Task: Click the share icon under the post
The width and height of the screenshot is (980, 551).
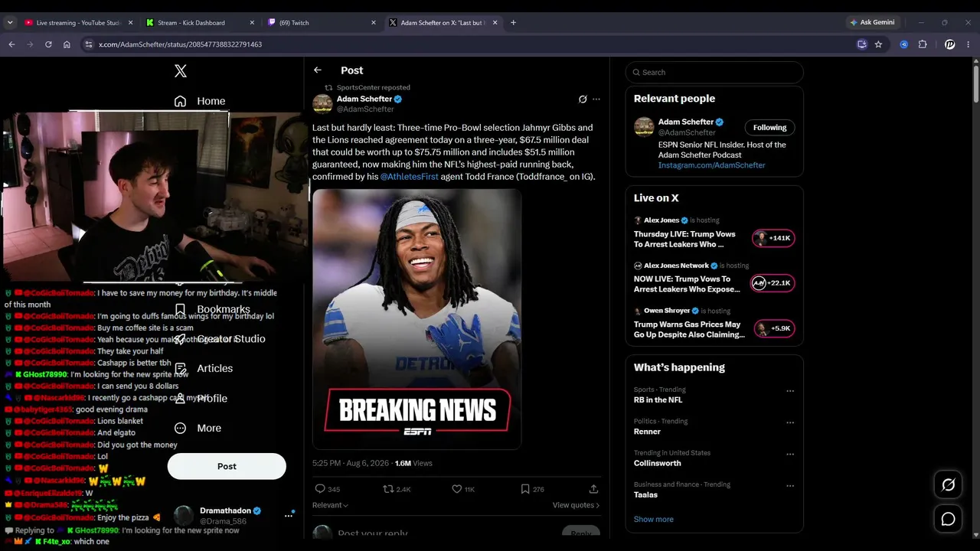Action: coord(593,489)
